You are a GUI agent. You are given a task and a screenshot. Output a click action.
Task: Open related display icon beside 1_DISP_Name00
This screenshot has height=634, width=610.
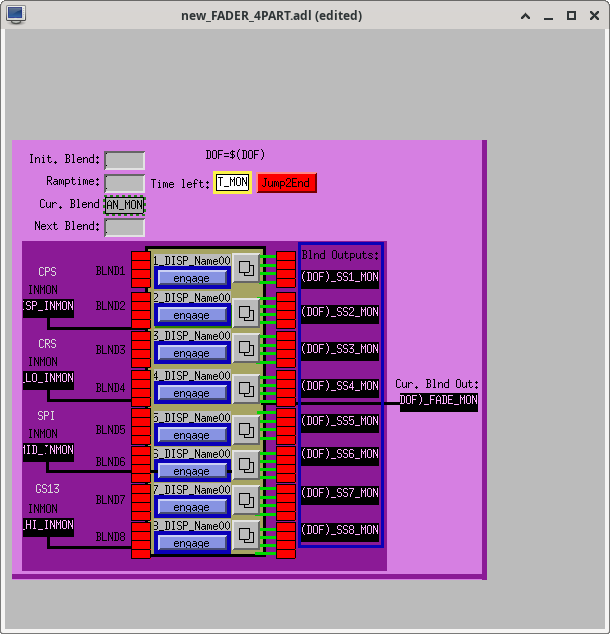(x=246, y=268)
